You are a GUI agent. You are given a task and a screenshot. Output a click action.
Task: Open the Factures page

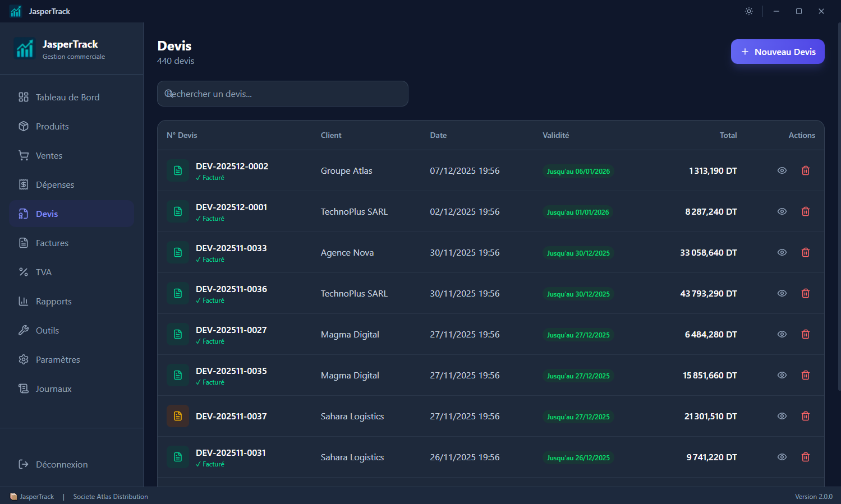pyautogui.click(x=71, y=243)
